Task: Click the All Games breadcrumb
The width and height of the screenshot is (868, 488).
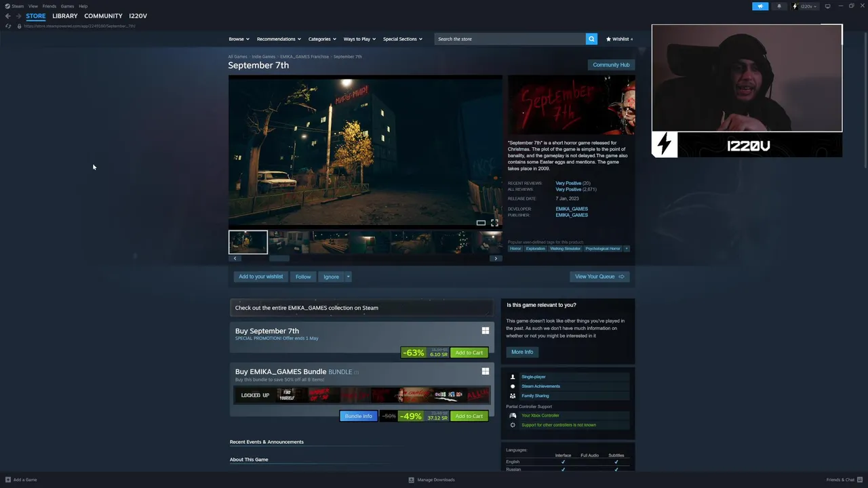Action: coord(237,57)
